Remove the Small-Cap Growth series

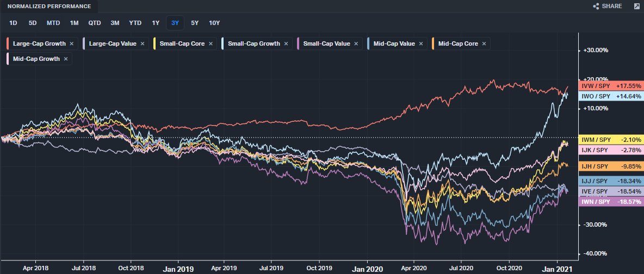286,43
